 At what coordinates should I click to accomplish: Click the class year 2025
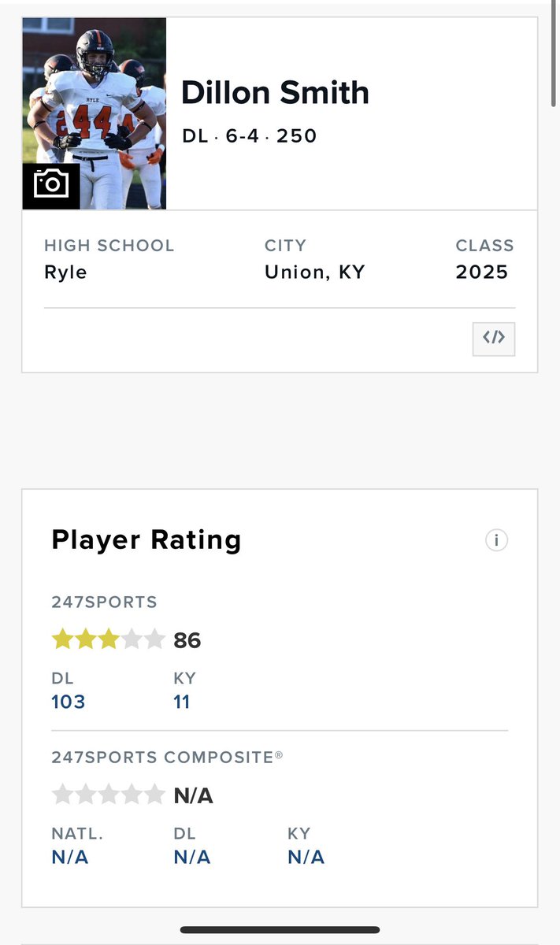pyautogui.click(x=482, y=272)
